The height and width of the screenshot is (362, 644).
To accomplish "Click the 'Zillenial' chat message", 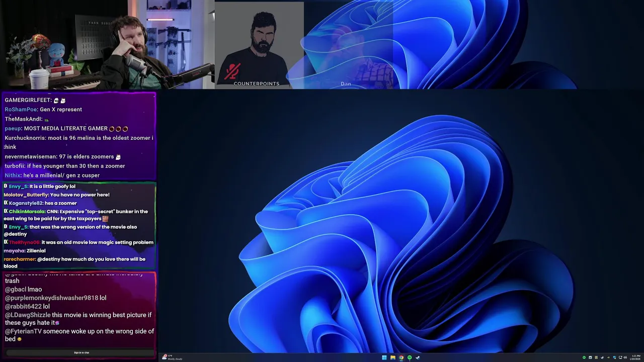I will (36, 250).
